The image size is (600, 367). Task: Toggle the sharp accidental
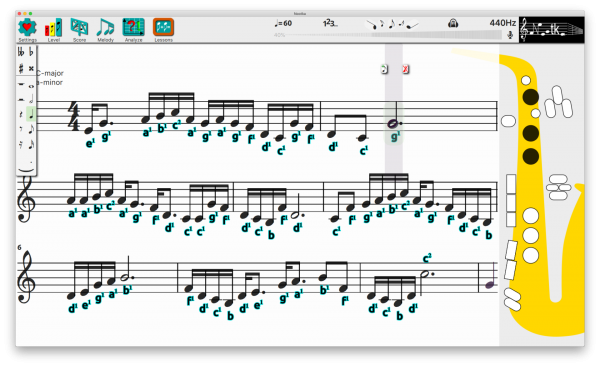coord(21,69)
